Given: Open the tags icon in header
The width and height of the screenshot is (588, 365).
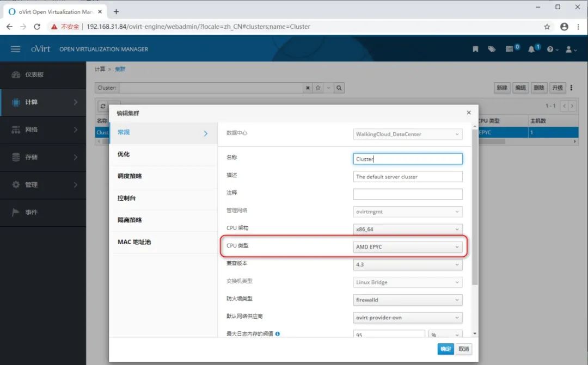Looking at the screenshot, I should point(492,49).
